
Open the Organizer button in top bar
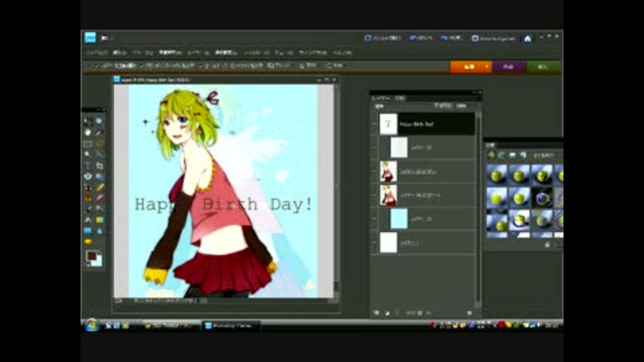click(x=493, y=38)
